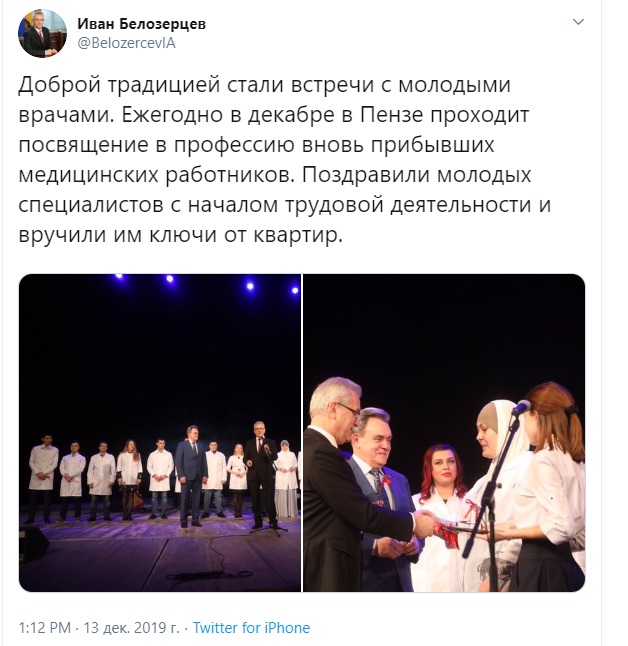
Task: Click the word квартир ending the tweet
Action: pyautogui.click(x=295, y=235)
